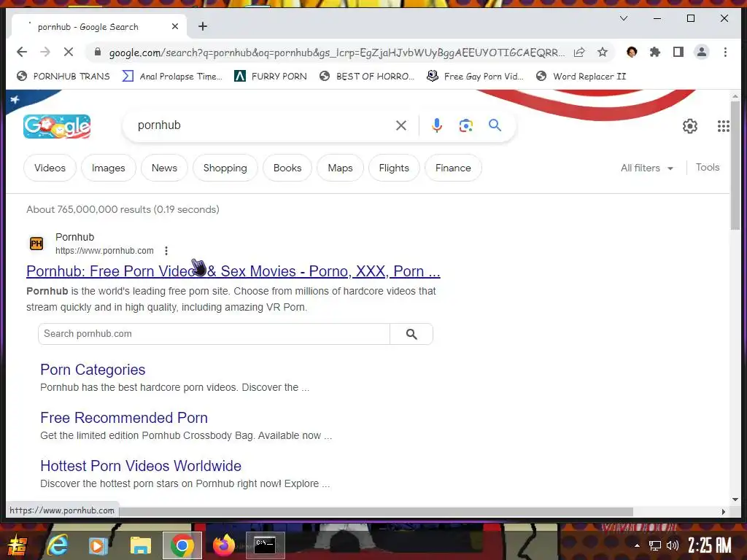Open File Explorer from the taskbar

coord(141,545)
